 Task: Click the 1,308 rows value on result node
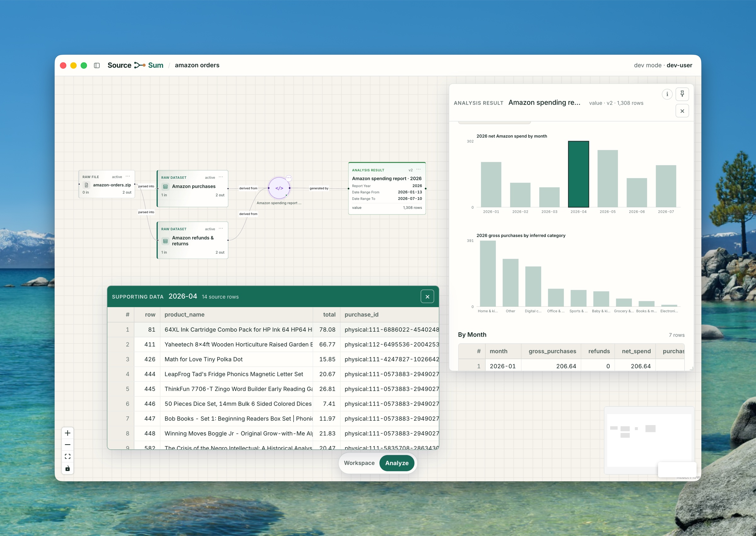[412, 207]
